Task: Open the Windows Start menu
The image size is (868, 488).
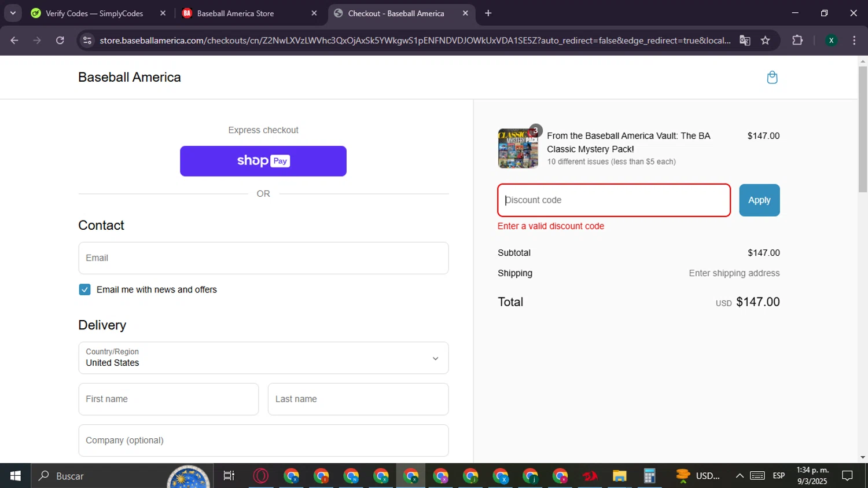Action: point(16,476)
